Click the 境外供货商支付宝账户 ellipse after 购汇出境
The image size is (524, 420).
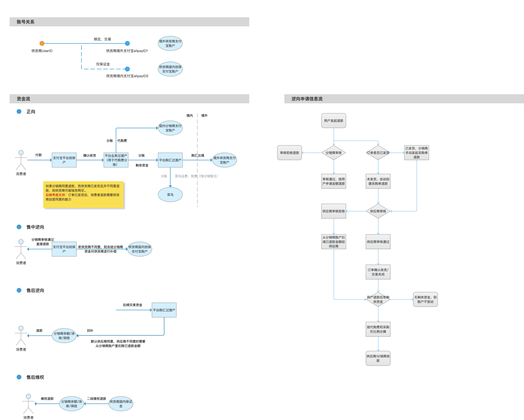point(225,160)
